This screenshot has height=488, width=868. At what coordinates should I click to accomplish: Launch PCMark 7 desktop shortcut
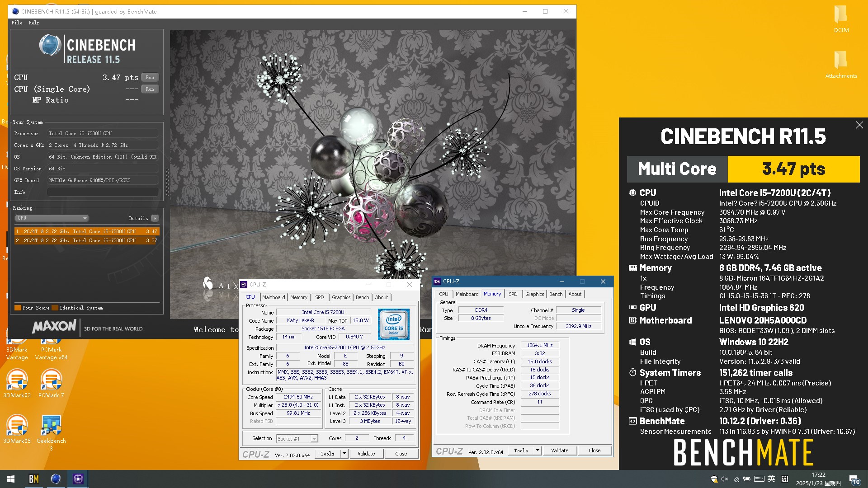point(51,384)
